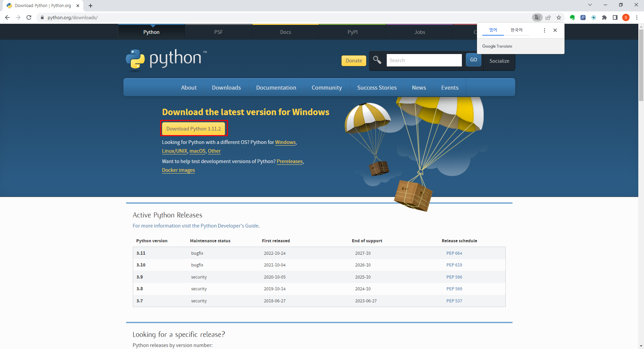This screenshot has width=644, height=349.
Task: Open PEP 569 release schedule
Action: (x=454, y=289)
